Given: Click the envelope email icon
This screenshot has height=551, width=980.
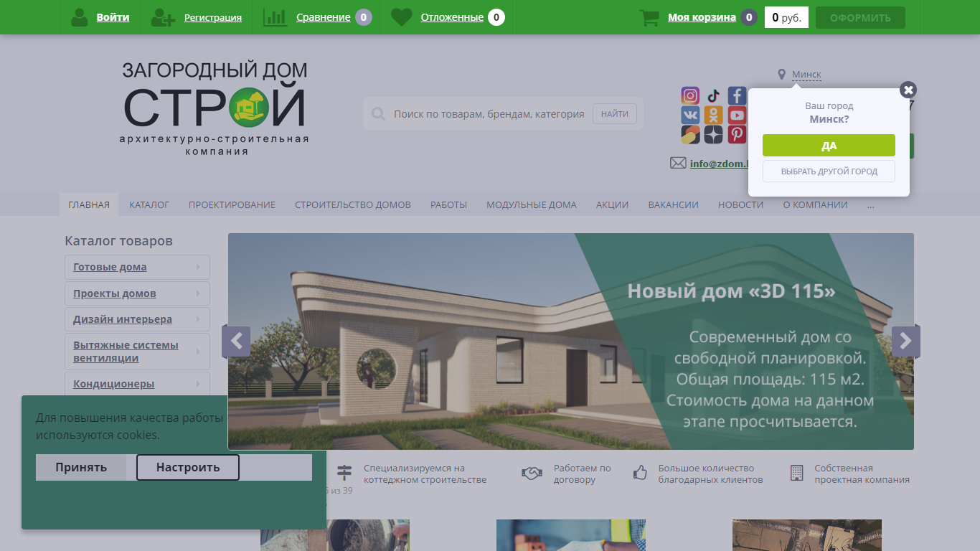Looking at the screenshot, I should point(678,163).
